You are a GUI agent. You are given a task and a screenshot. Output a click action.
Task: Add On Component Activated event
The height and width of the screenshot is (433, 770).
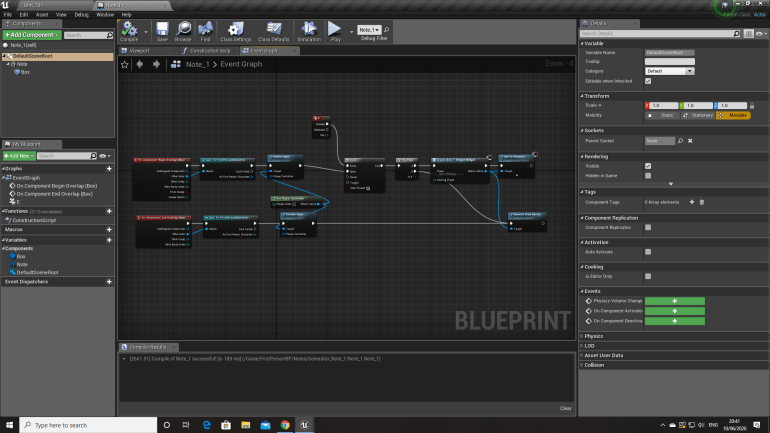click(x=675, y=311)
